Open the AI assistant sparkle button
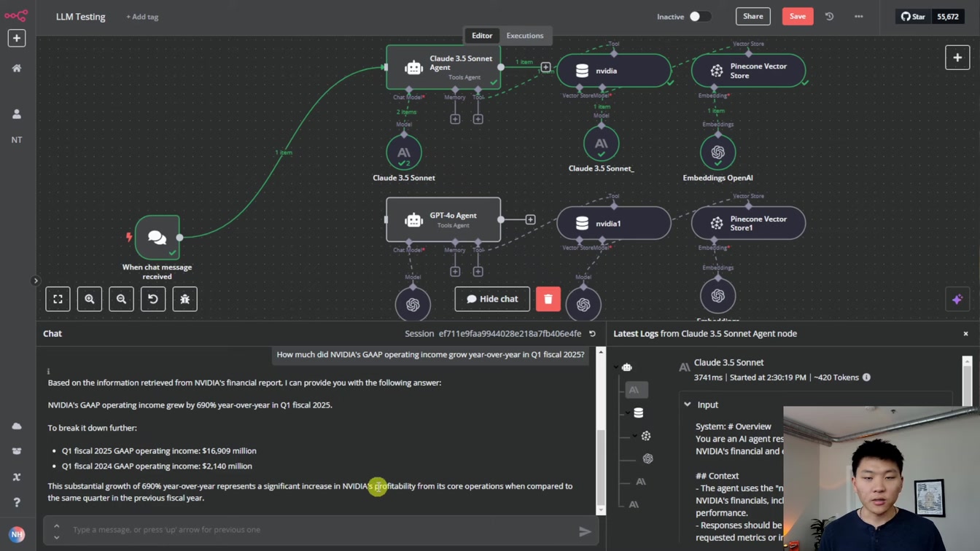Viewport: 980px width, 551px height. 957,299
